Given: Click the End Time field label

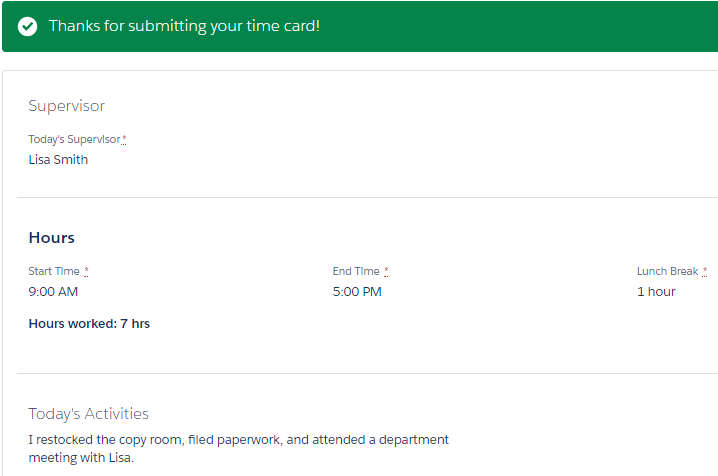Looking at the screenshot, I should pyautogui.click(x=356, y=271).
